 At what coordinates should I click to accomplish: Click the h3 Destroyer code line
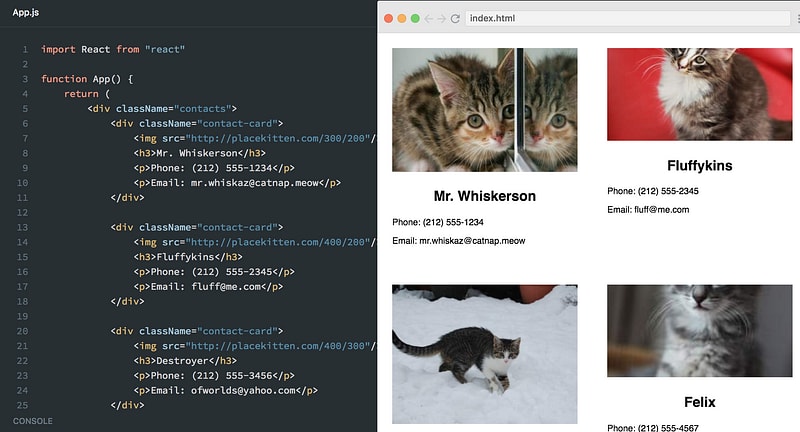tap(185, 360)
